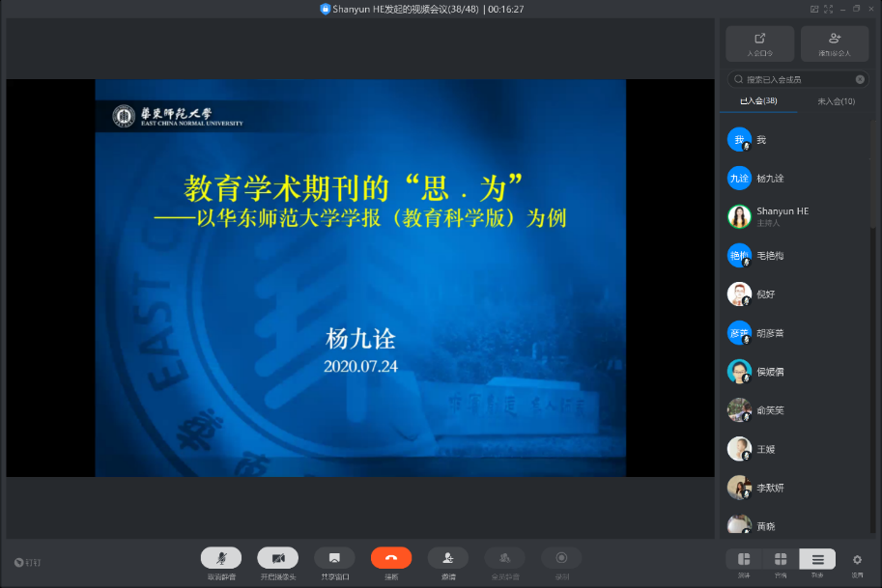Click 俞笑笑's avatar photo
This screenshot has height=588, width=882.
coord(739,410)
